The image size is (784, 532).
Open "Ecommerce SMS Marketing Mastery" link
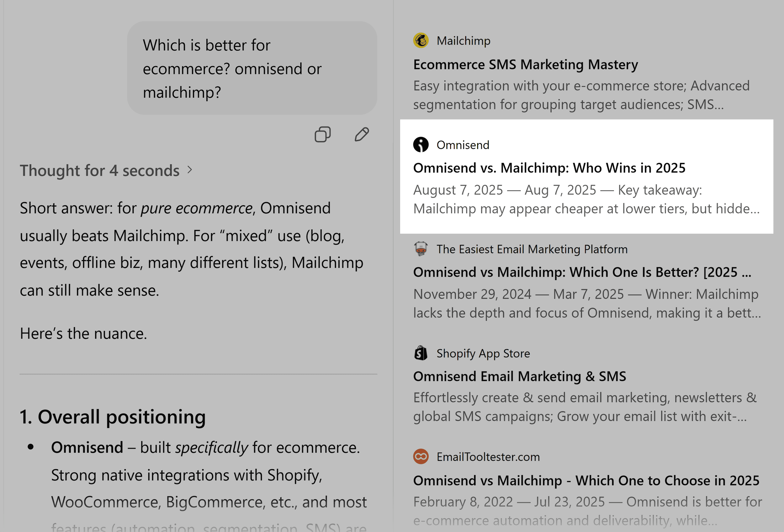(x=525, y=65)
